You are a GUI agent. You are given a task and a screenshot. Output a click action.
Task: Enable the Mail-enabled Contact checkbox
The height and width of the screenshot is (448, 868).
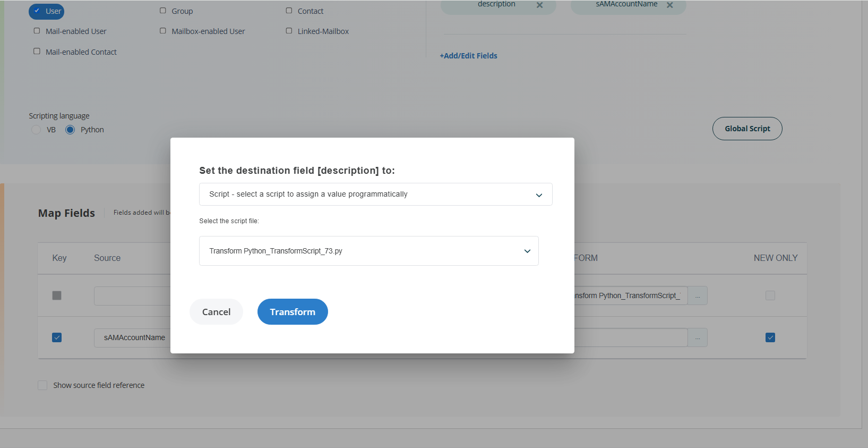tap(37, 52)
